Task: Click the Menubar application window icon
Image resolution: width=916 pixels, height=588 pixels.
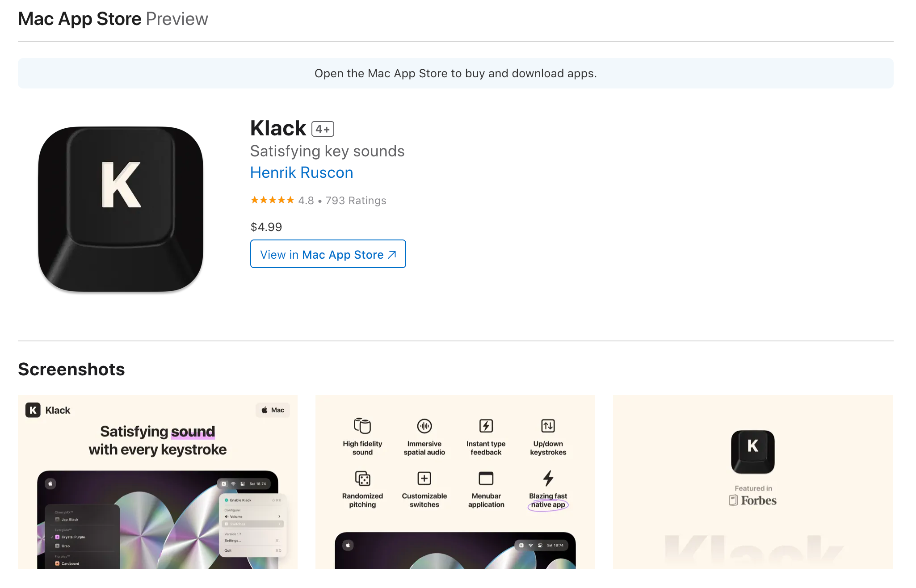Action: [x=486, y=479]
